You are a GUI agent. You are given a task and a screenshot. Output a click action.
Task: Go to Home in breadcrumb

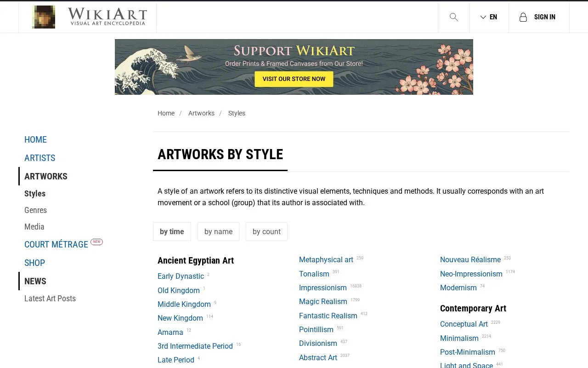pyautogui.click(x=166, y=113)
